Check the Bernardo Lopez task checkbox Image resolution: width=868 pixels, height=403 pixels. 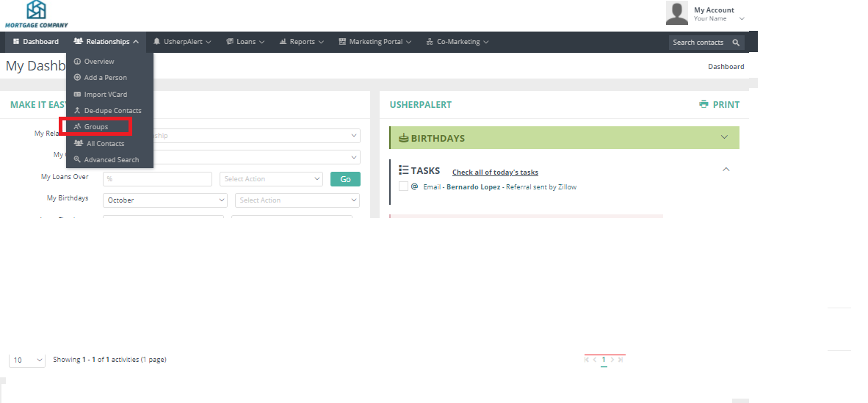(x=403, y=186)
